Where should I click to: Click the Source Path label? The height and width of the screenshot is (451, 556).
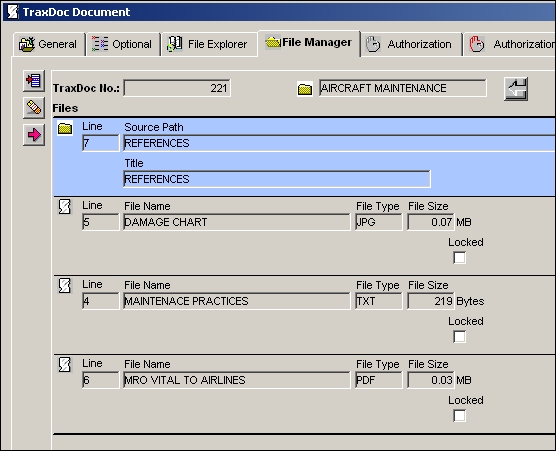coord(154,127)
